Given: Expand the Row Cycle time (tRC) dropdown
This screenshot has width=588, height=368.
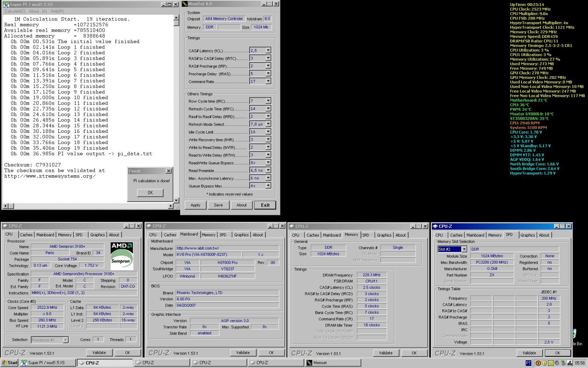Looking at the screenshot, I should click(x=268, y=101).
